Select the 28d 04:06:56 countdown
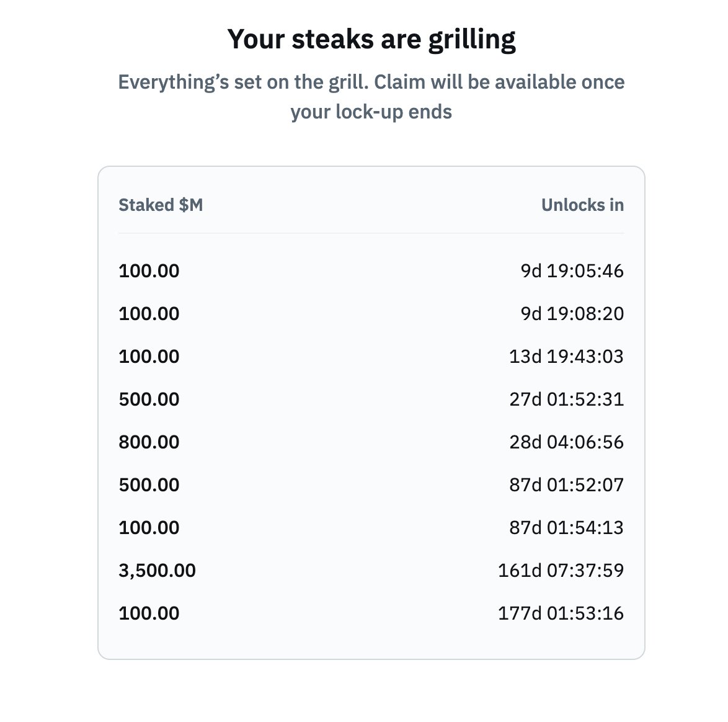Image resolution: width=728 pixels, height=722 pixels. 566,442
